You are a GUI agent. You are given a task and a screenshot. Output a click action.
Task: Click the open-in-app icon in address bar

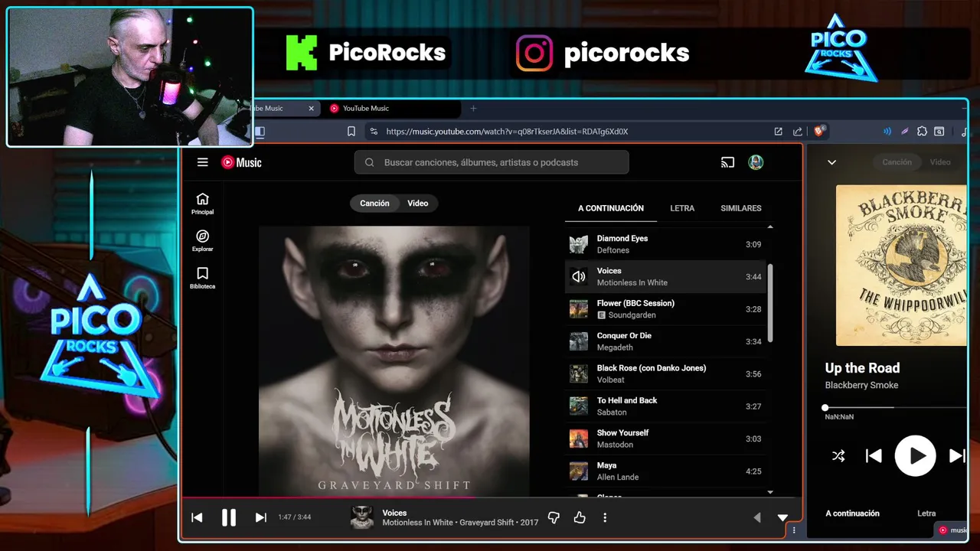[778, 131]
